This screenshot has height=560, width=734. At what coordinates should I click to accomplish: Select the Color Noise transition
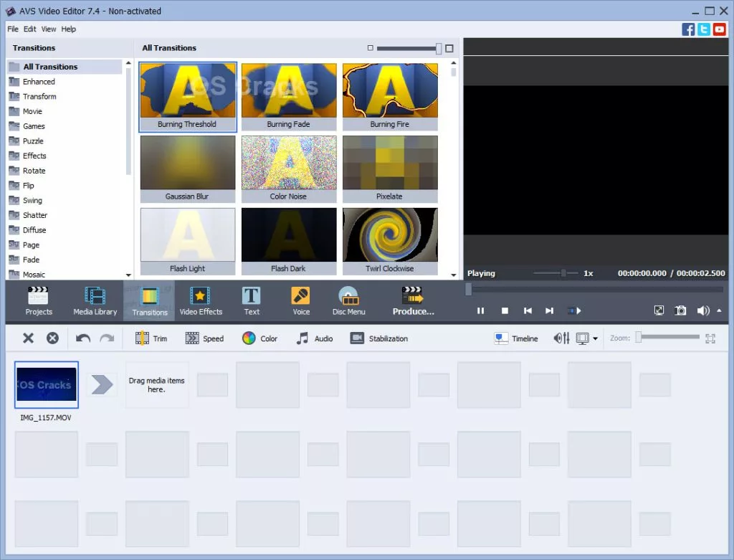click(x=289, y=169)
